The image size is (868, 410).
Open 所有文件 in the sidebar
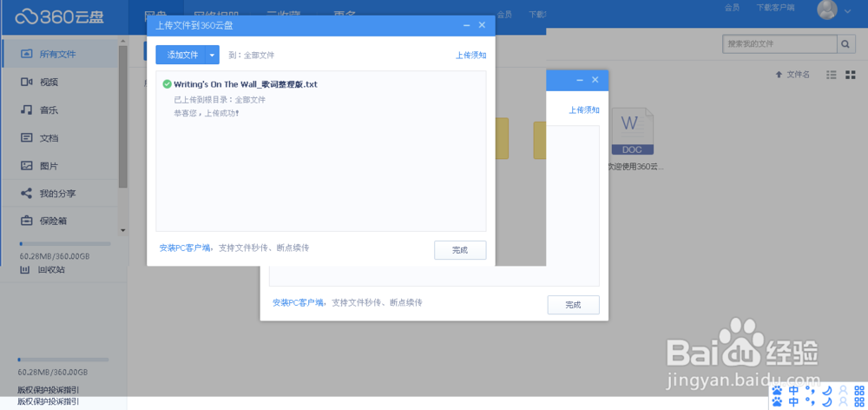[60, 55]
